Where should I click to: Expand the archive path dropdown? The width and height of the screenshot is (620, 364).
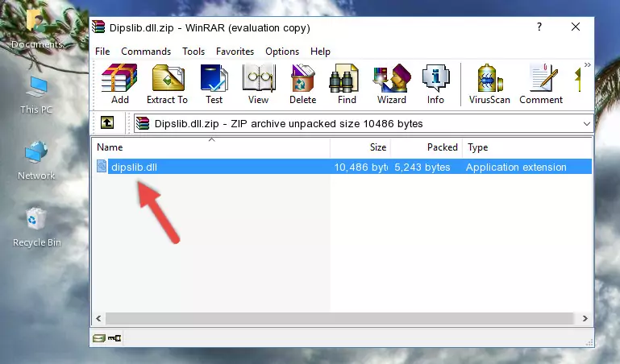[587, 123]
